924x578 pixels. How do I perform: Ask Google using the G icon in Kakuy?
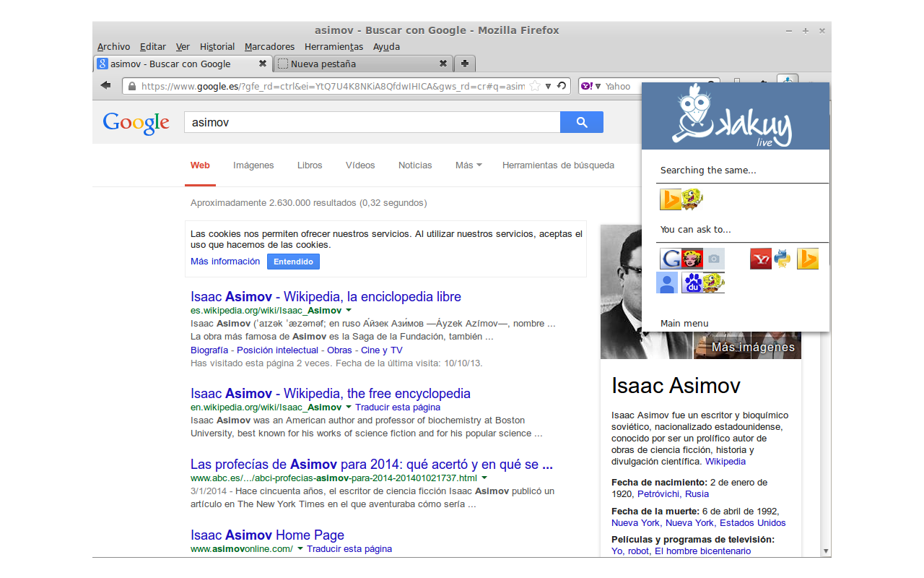[x=671, y=259]
